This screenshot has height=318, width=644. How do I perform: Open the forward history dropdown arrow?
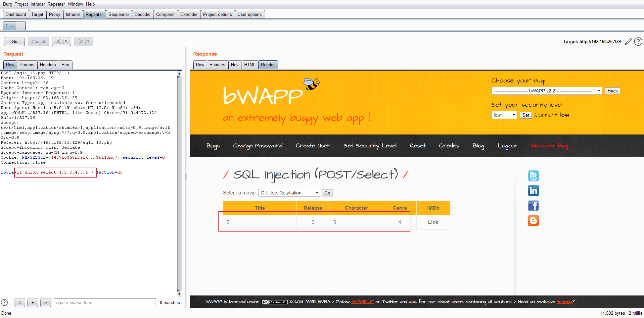[88, 41]
